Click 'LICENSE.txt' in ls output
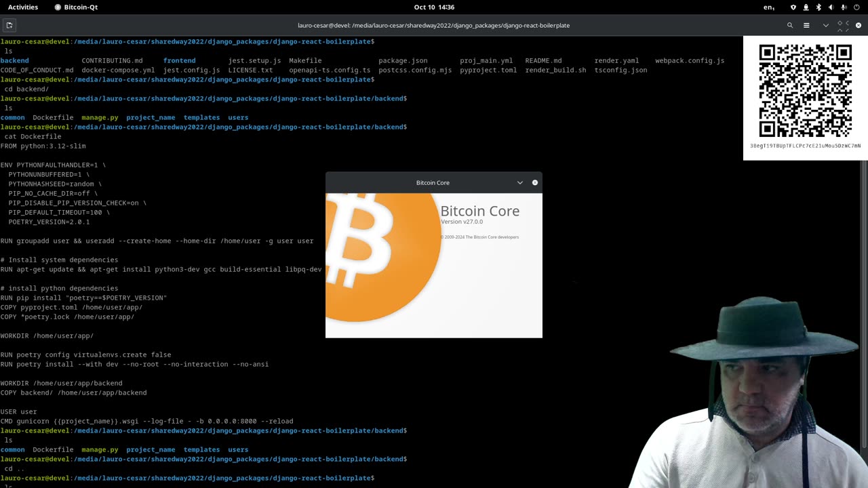The image size is (868, 488). coord(250,70)
